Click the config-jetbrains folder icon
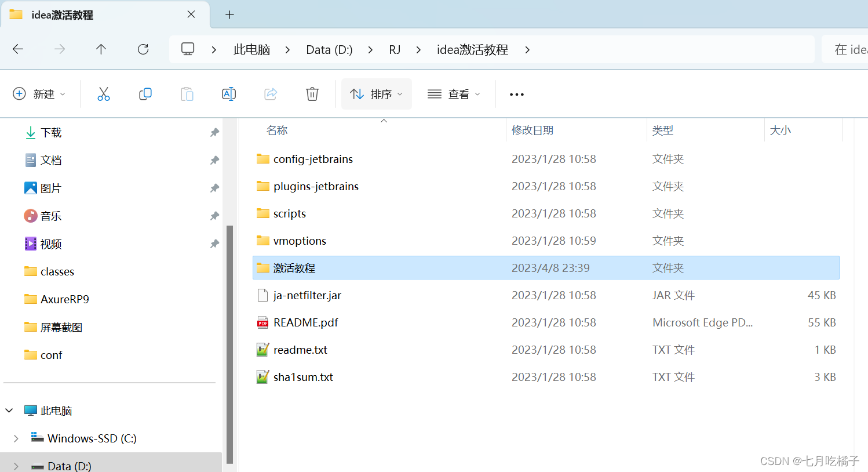The height and width of the screenshot is (472, 868). 263,159
